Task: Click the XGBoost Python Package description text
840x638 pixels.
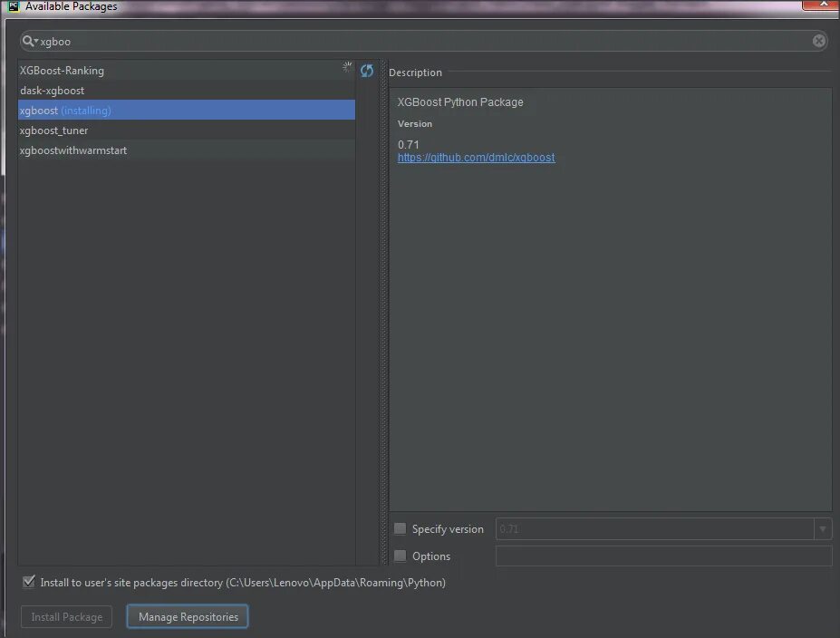Action: pyautogui.click(x=460, y=101)
